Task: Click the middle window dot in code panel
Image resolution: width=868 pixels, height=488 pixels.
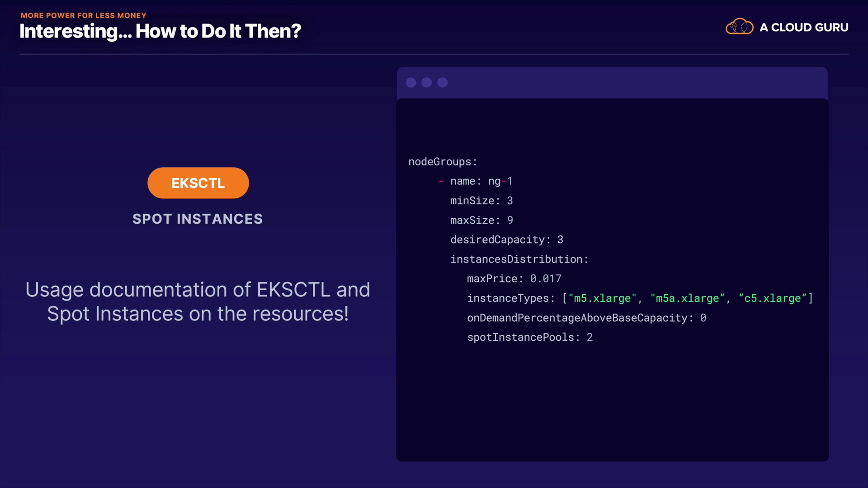Action: pos(427,83)
